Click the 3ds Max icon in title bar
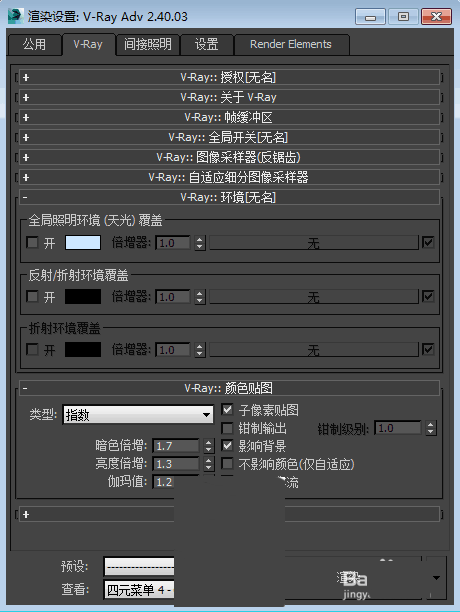Screen dimensions: 460x612 (x=16, y=17)
